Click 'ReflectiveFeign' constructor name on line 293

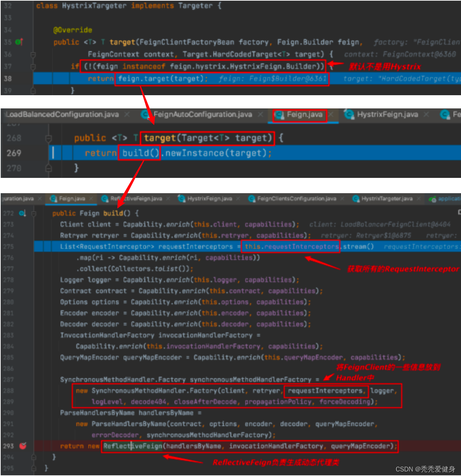133,446
